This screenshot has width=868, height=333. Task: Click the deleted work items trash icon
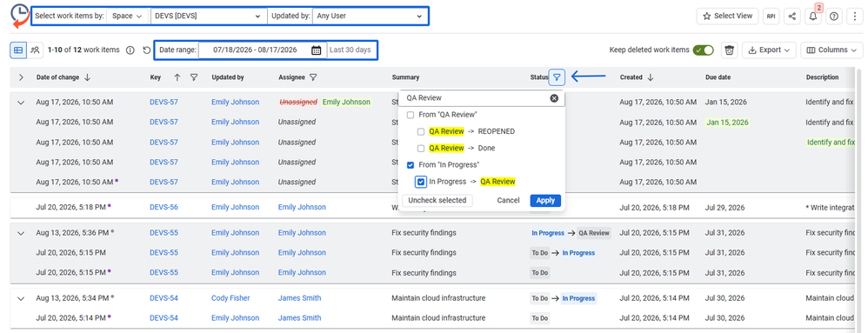[x=730, y=50]
